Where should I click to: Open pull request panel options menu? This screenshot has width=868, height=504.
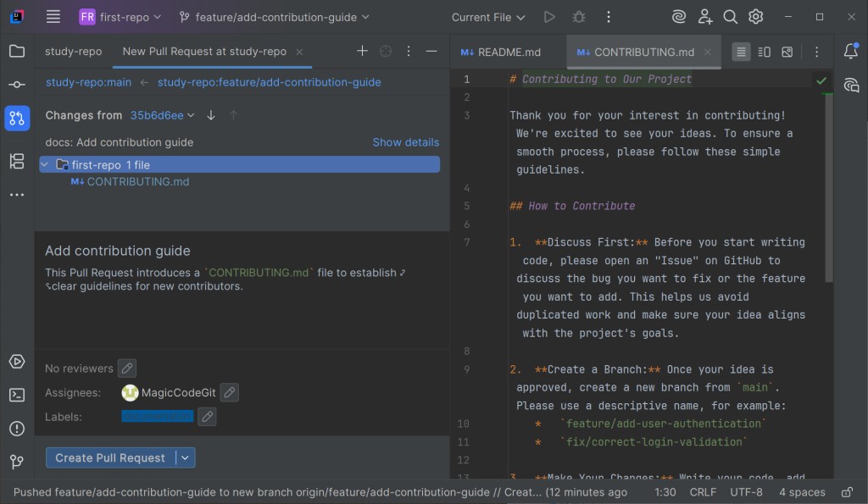[409, 52]
